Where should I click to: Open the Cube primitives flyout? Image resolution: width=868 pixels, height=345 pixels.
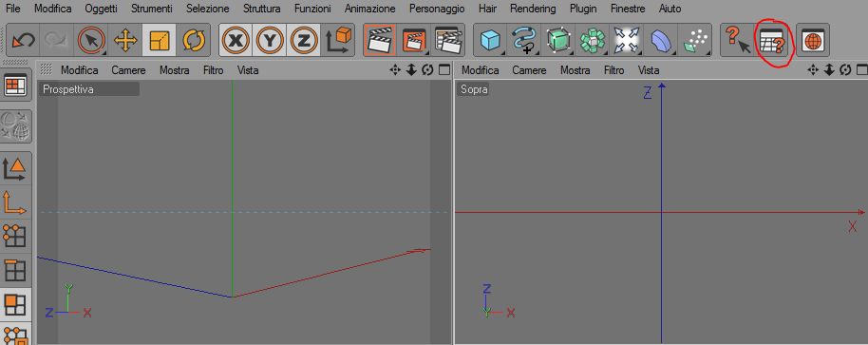[490, 40]
